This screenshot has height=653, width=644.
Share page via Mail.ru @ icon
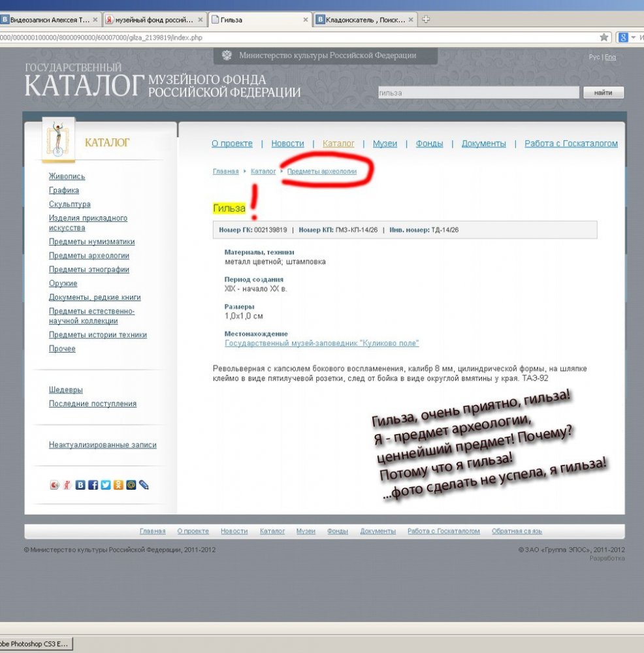click(x=131, y=485)
